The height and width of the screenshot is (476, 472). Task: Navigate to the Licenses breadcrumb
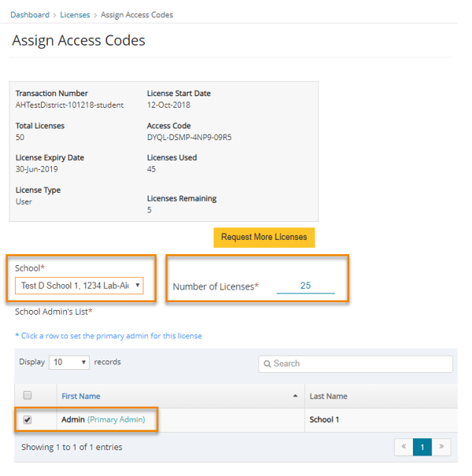pos(75,15)
